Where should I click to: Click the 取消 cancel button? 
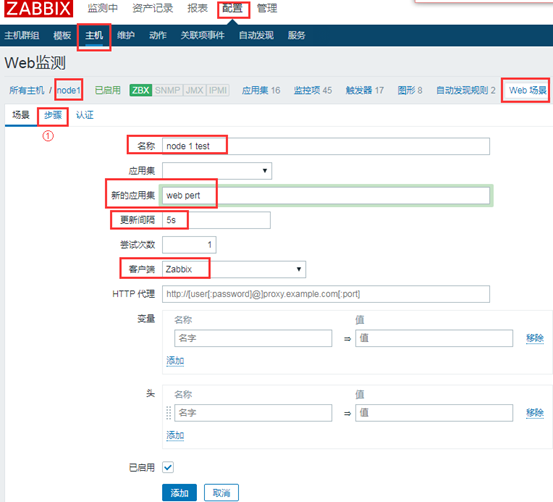(x=221, y=492)
